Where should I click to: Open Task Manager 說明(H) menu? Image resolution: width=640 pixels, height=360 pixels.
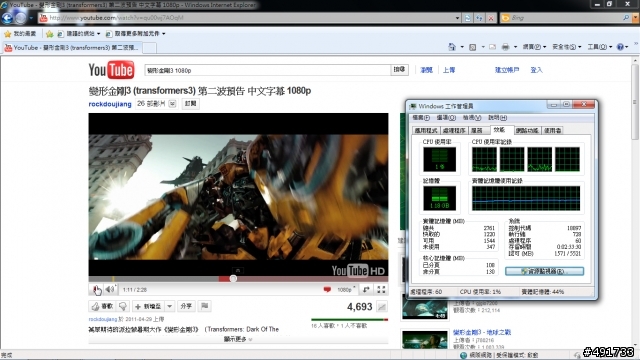(497, 118)
